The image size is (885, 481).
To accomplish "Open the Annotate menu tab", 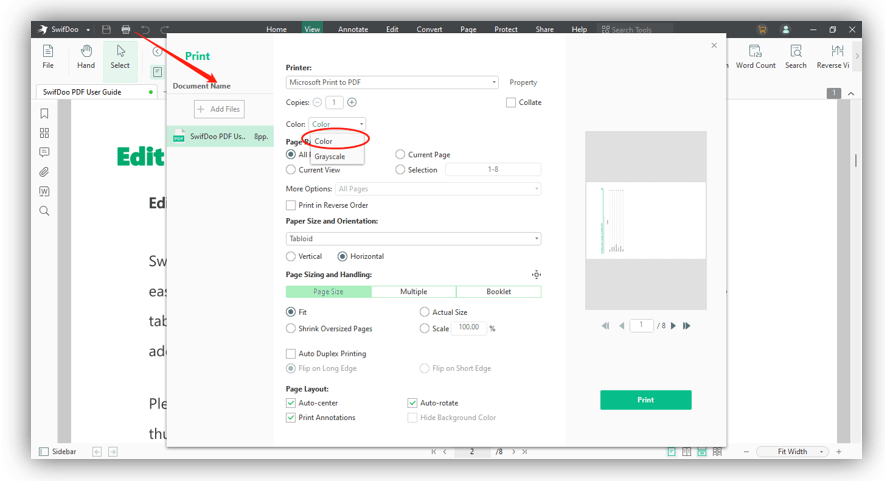I will tap(353, 29).
